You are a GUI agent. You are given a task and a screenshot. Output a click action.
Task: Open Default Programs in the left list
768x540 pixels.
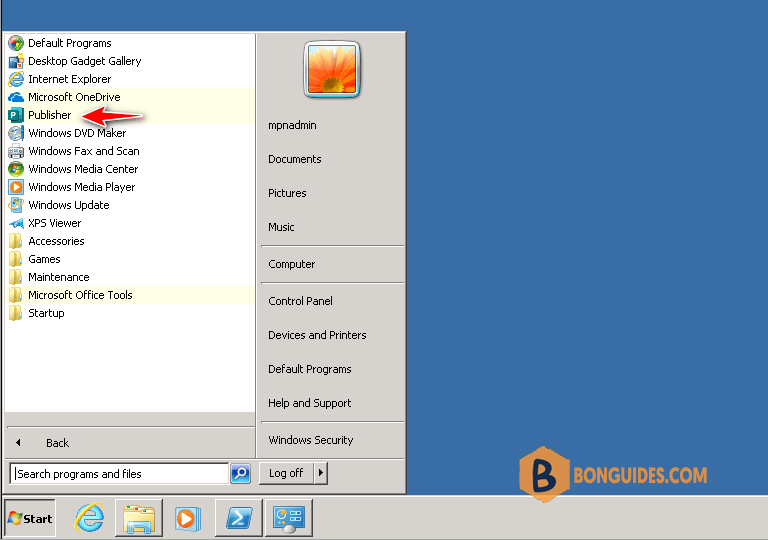pyautogui.click(x=130, y=43)
